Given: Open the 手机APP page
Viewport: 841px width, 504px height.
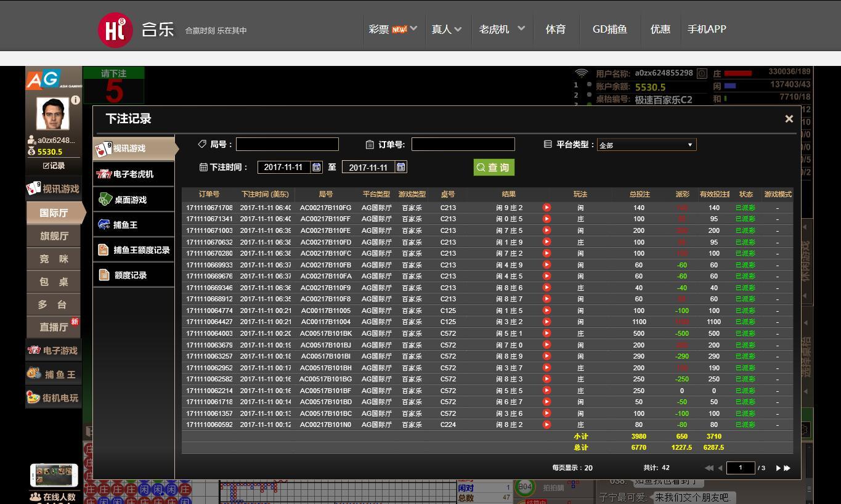Looking at the screenshot, I should click(x=707, y=29).
